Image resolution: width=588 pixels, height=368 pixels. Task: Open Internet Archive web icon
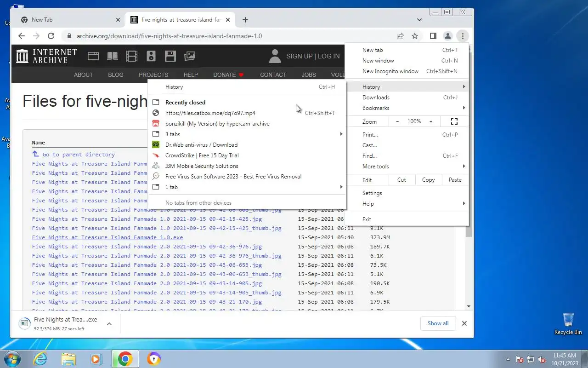pyautogui.click(x=93, y=56)
